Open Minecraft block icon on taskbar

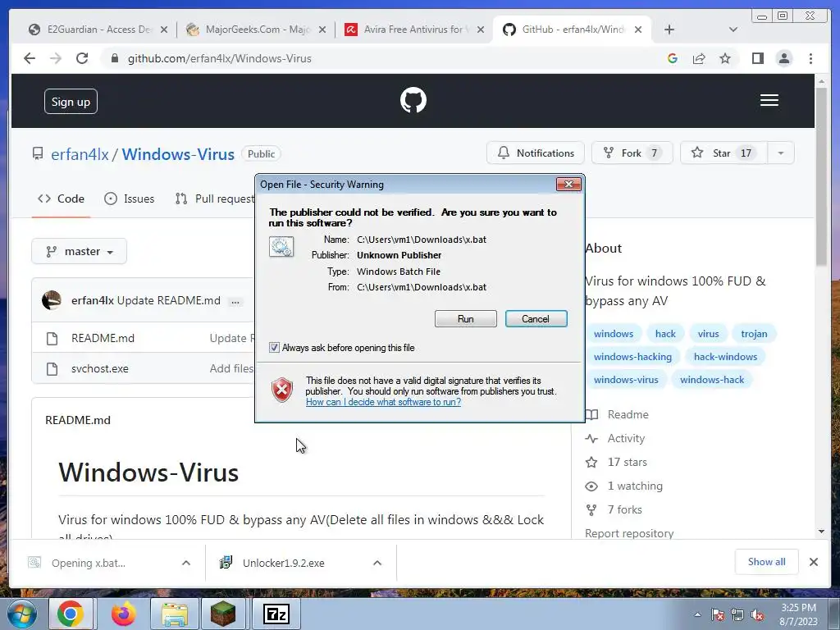pyautogui.click(x=223, y=614)
